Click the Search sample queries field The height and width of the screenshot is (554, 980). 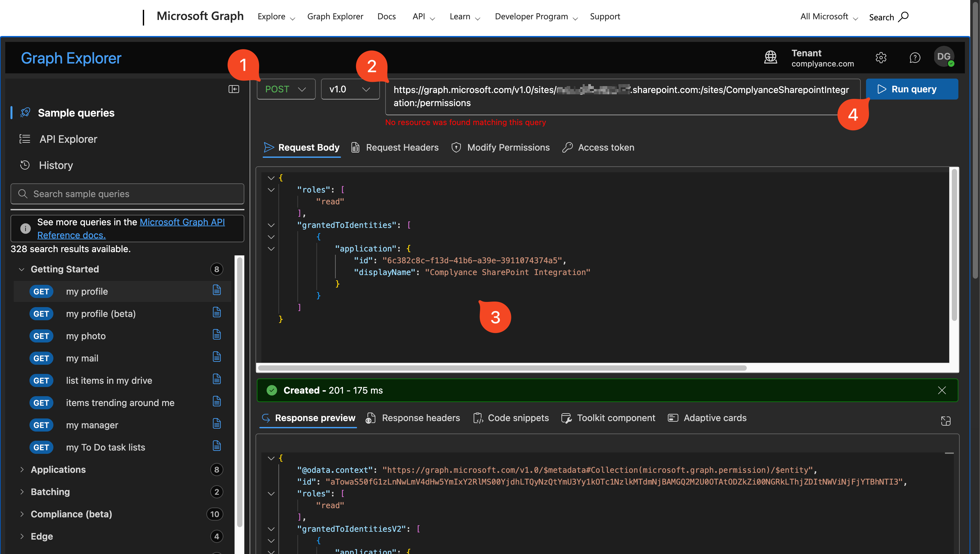click(x=127, y=194)
